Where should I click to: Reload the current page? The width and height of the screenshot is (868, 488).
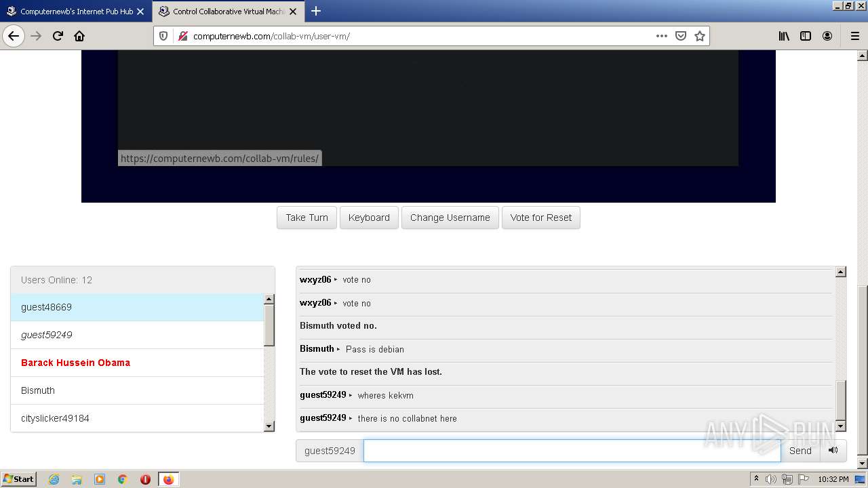point(58,36)
